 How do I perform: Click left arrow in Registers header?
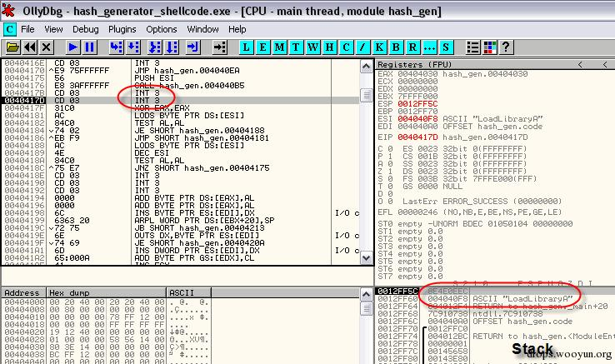(581, 64)
